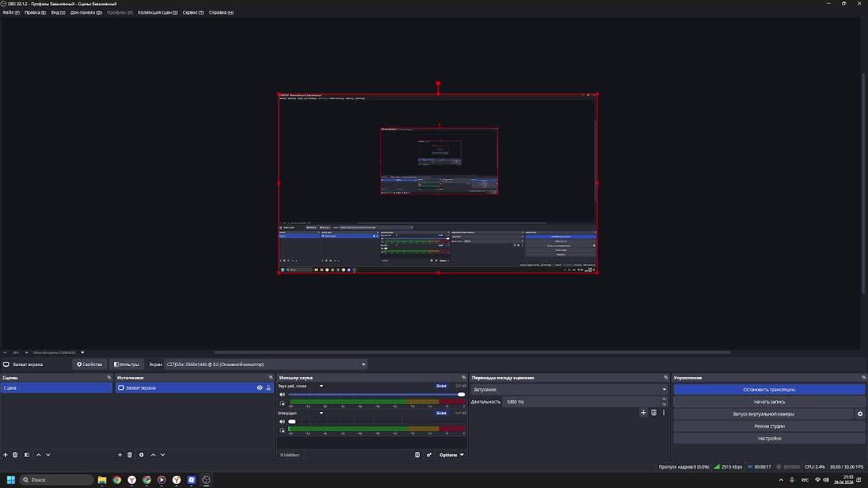Undock the Сцены panel with its float icon
This screenshot has width=868, height=488.
point(108,378)
